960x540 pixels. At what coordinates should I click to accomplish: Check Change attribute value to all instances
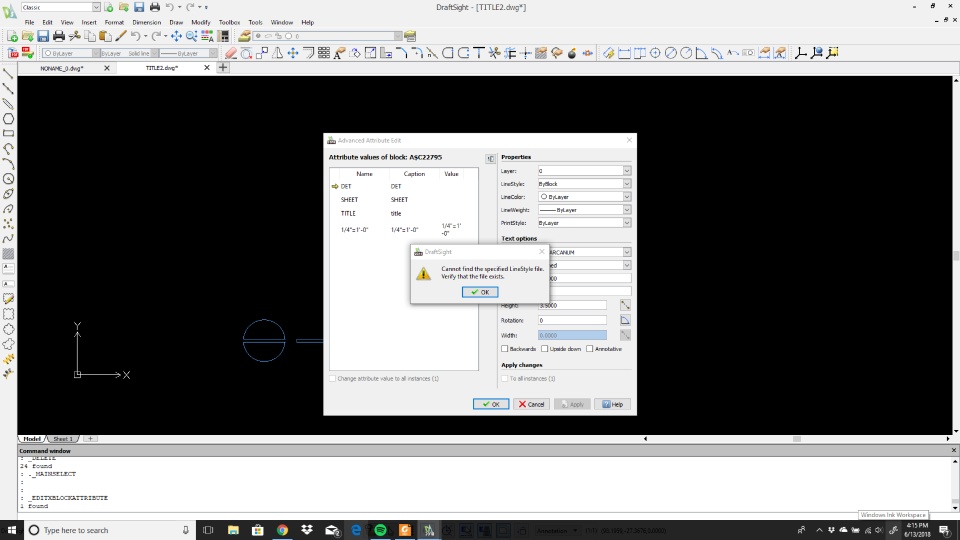click(x=332, y=378)
